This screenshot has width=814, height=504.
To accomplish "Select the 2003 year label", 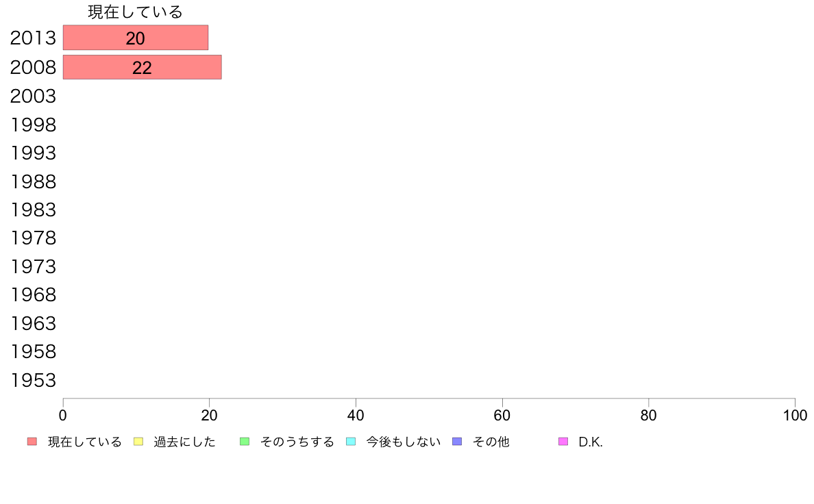I will pos(33,97).
